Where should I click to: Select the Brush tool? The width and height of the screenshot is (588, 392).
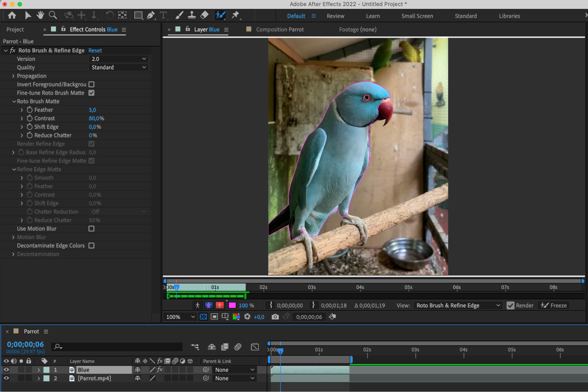tap(179, 15)
